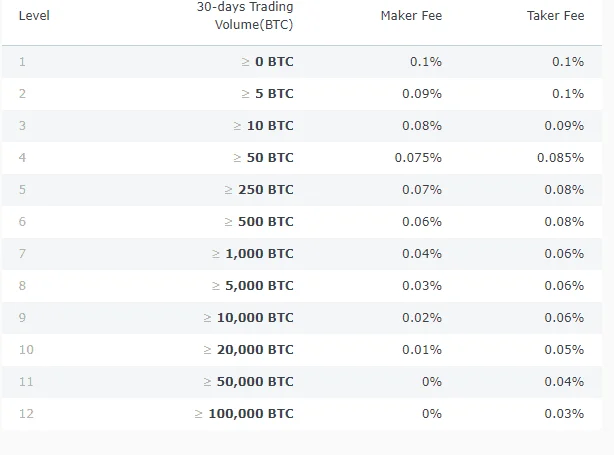Click the Maker Fee column header

pyautogui.click(x=411, y=16)
